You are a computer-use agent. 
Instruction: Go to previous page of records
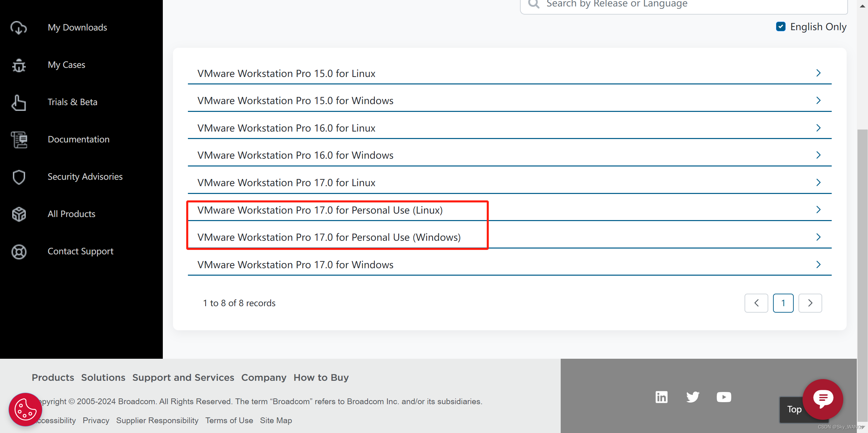[756, 303]
